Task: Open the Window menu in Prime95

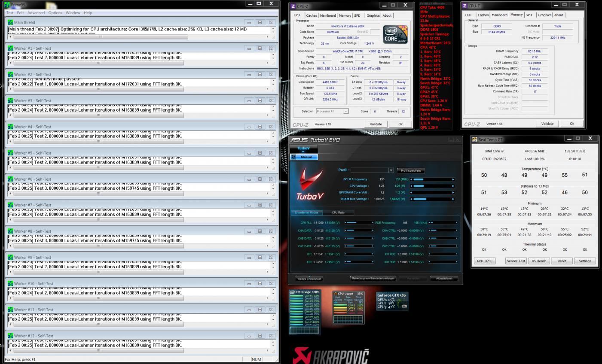Action: 73,13
